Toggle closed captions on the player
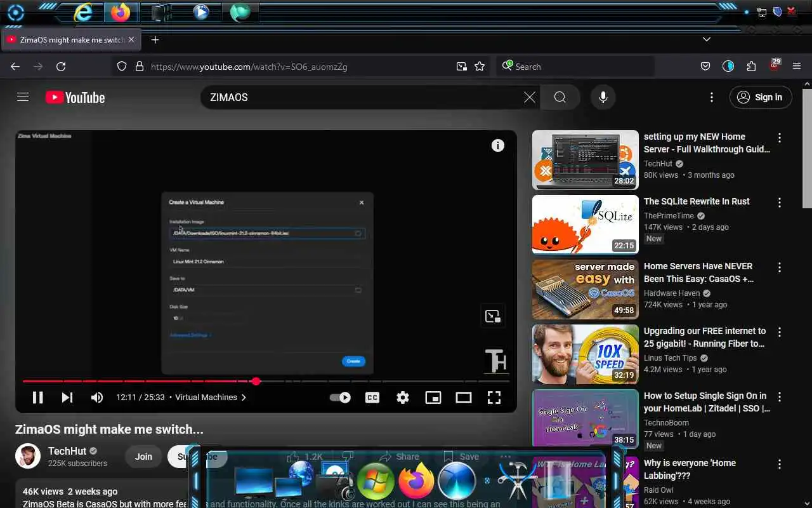Screen dimensions: 812x508 coord(372,398)
